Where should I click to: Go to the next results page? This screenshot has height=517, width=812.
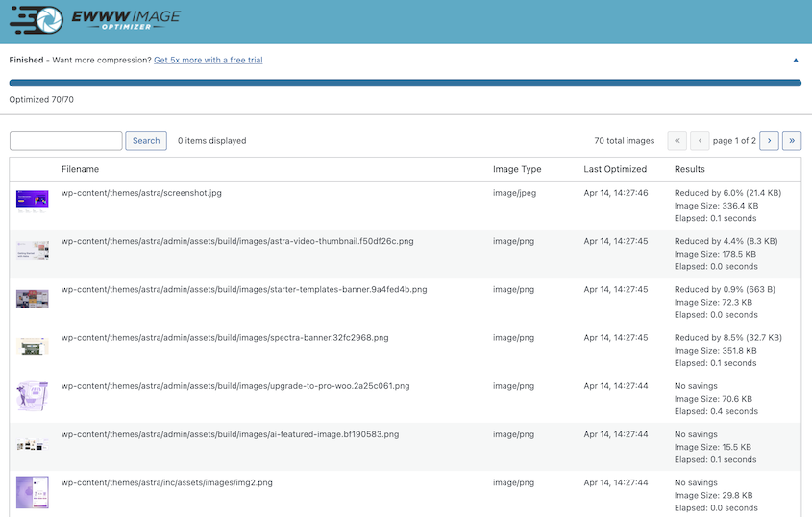tap(769, 141)
